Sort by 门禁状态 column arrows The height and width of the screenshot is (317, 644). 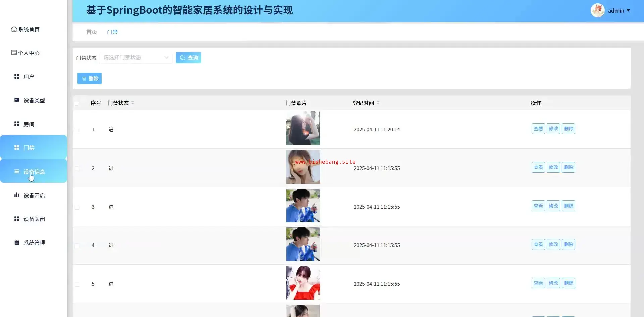pos(133,103)
